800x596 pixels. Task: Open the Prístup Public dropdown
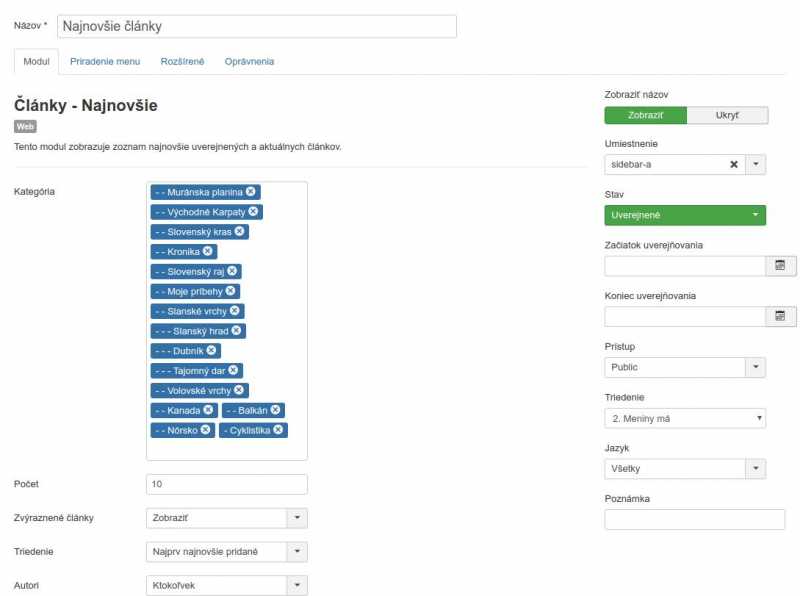pos(756,367)
